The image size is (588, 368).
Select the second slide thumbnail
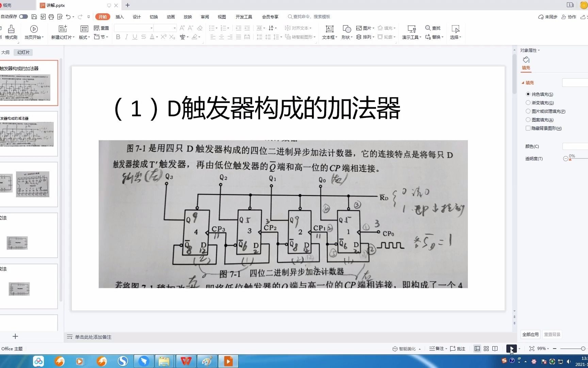[30, 134]
